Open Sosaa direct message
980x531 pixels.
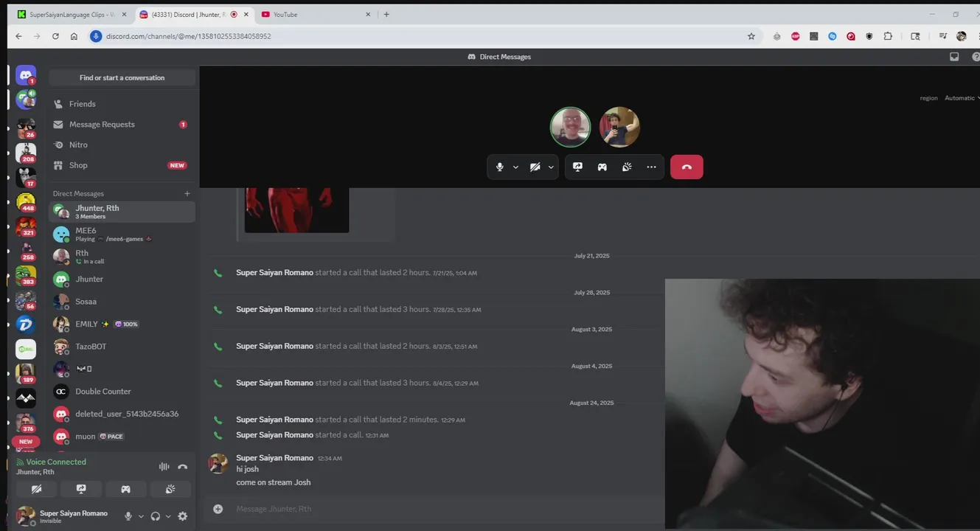tap(122, 302)
